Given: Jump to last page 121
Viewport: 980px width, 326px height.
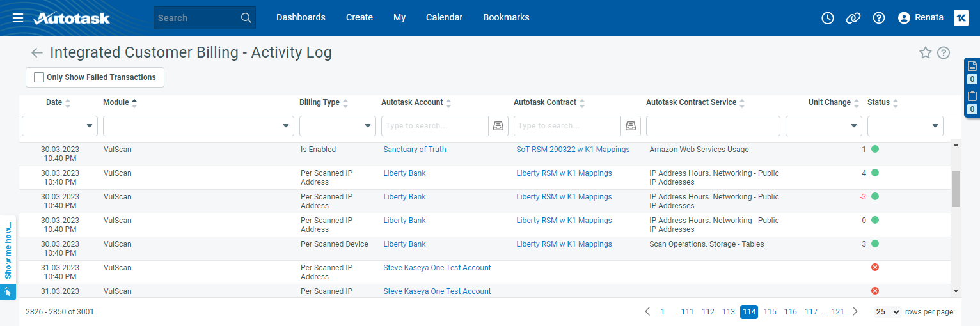Looking at the screenshot, I should 837,312.
